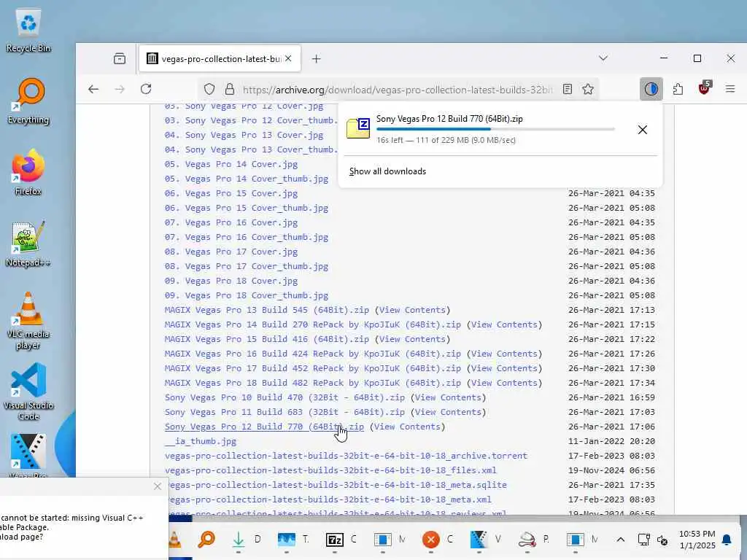Download Sony Vegas Pro 10 Build 470 zip
This screenshot has height=560, width=747.
click(285, 397)
